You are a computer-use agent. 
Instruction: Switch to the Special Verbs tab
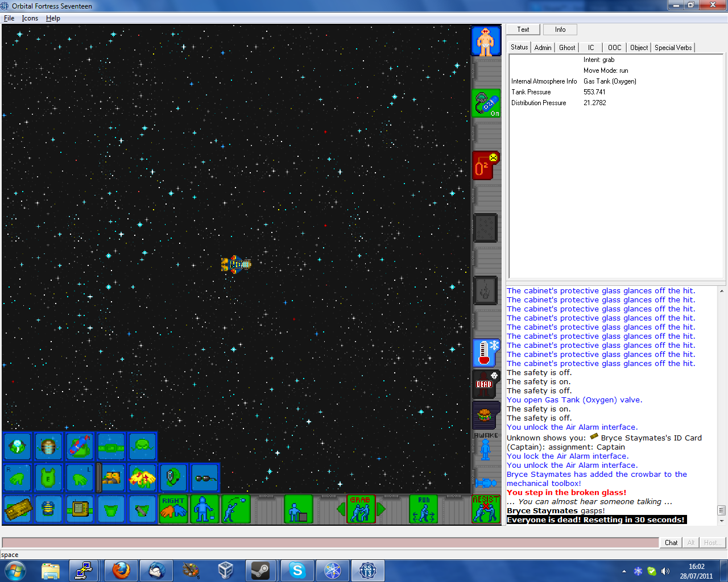[673, 48]
